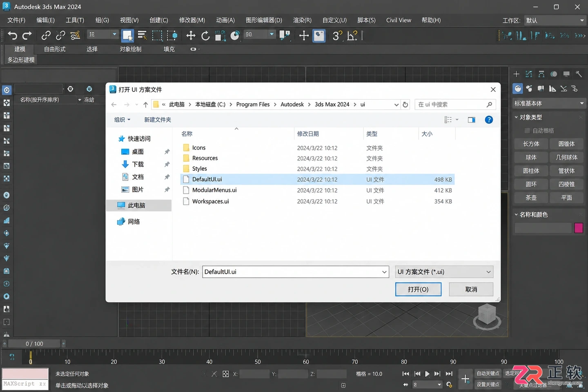Go up one folder level in the dialog
Viewport: 588px width, 392px height.
click(146, 105)
